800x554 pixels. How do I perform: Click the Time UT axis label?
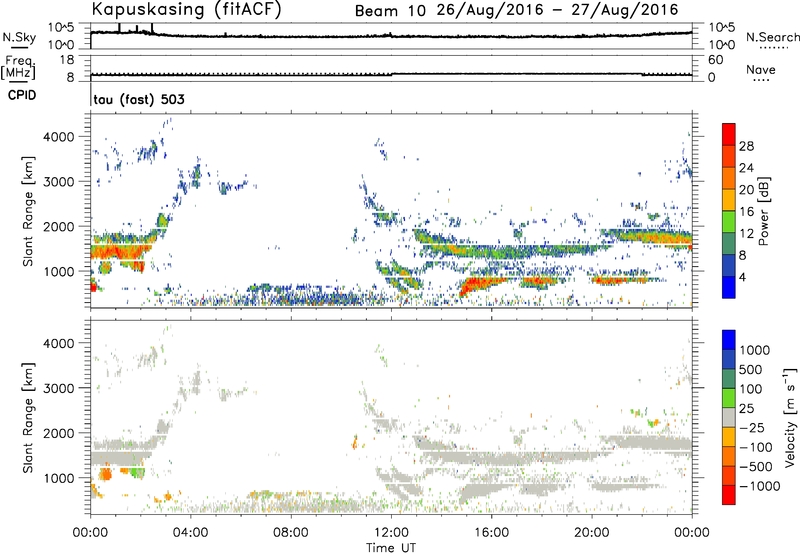(x=391, y=548)
